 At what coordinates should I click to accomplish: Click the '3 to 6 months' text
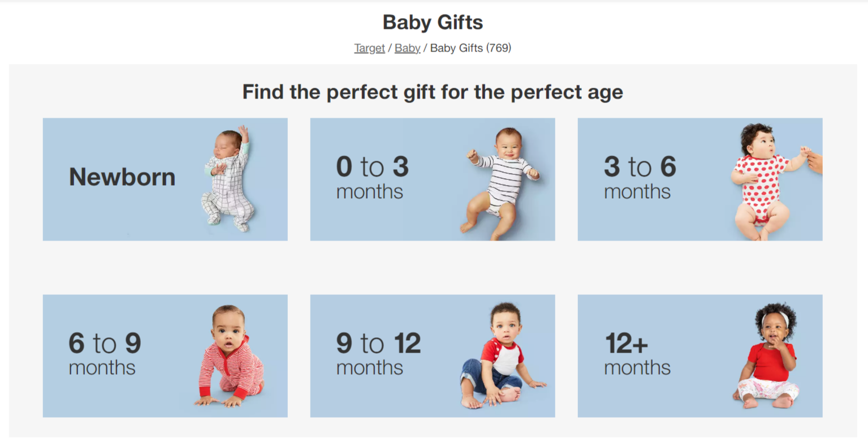pyautogui.click(x=640, y=177)
